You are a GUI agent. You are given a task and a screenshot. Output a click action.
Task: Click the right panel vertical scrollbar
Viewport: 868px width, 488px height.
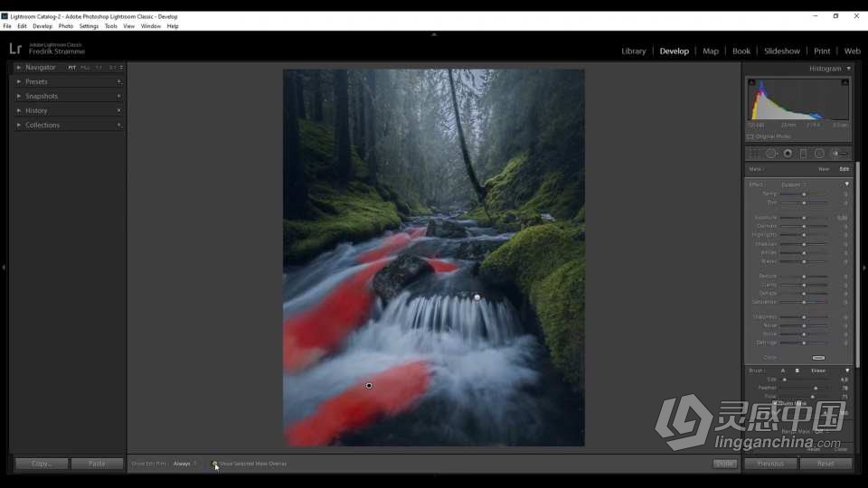pyautogui.click(x=857, y=266)
